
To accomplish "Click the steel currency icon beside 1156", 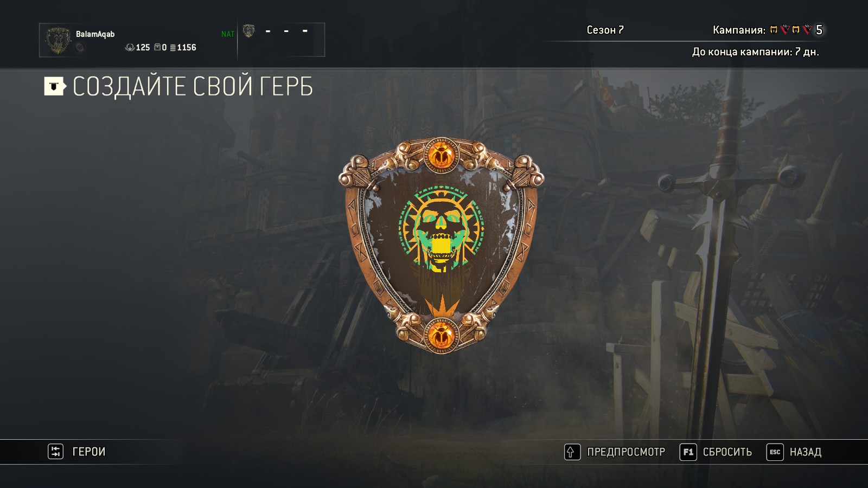I will point(173,48).
